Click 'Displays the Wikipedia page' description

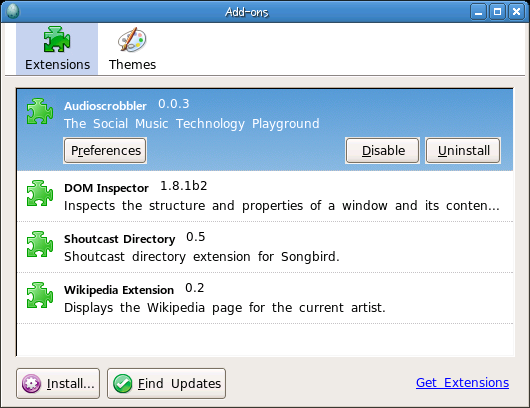tap(225, 308)
